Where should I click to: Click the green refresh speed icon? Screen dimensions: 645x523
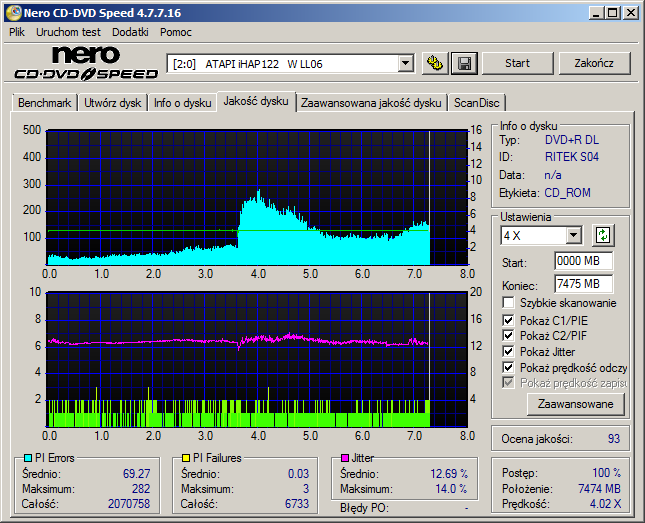pos(603,235)
